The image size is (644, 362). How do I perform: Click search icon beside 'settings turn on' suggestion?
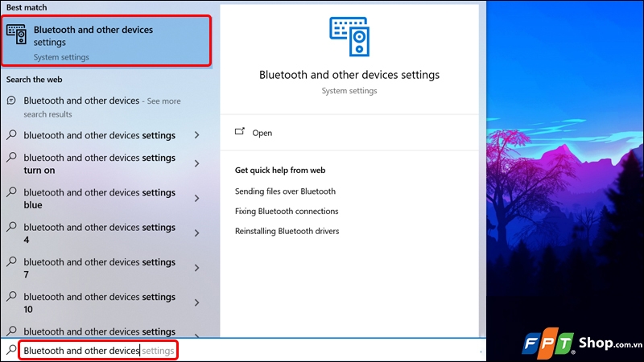coord(12,157)
